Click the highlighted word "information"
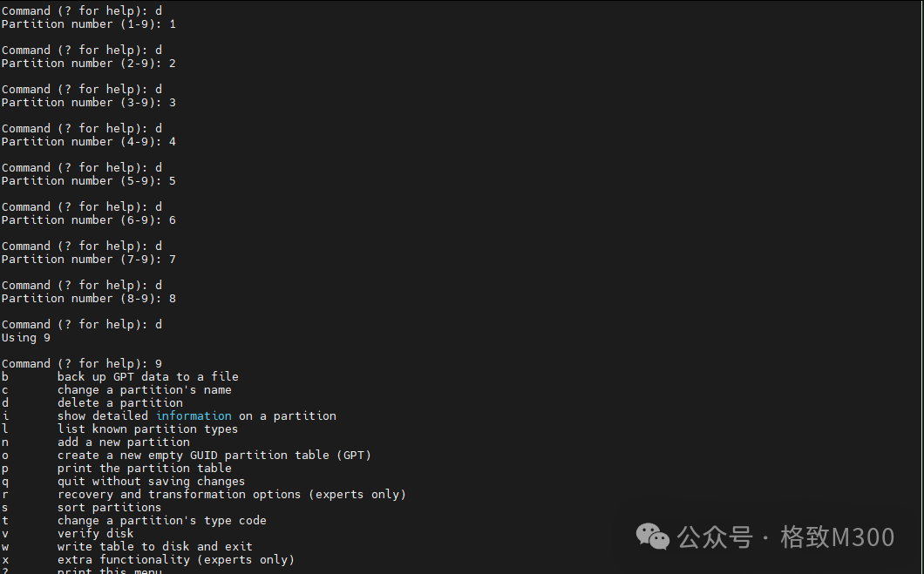This screenshot has height=574, width=924. click(194, 415)
